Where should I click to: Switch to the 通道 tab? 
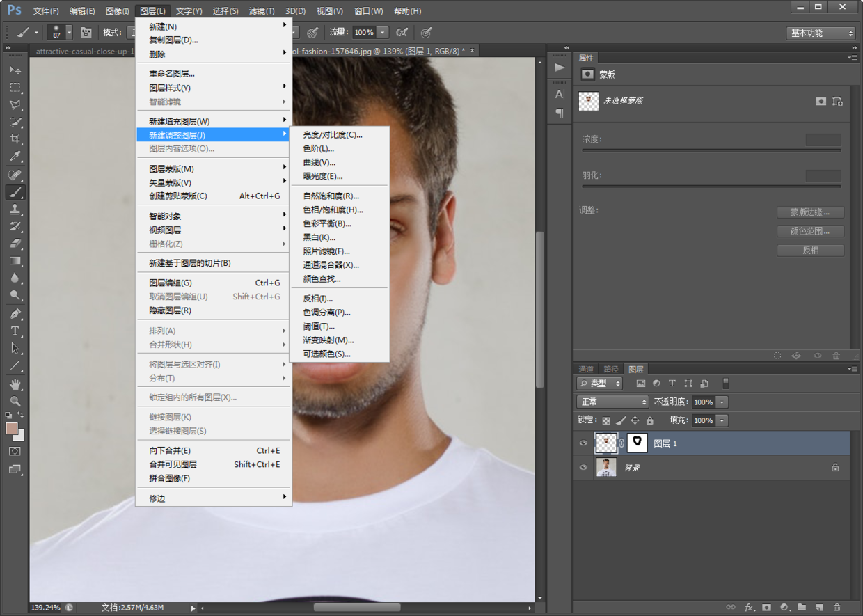(586, 369)
